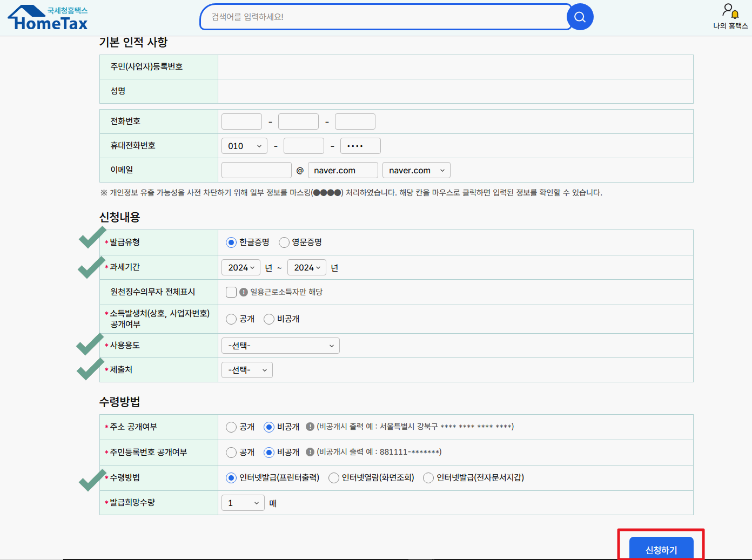
Task: Click the search magnifying glass icon
Action: pos(580,17)
